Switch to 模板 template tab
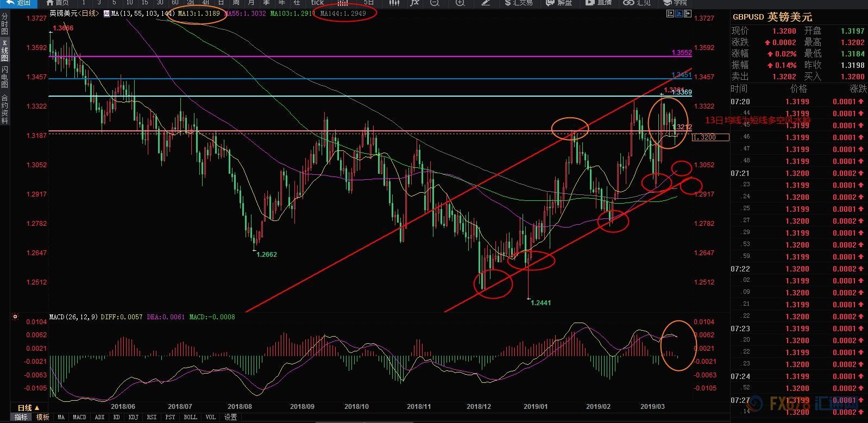The width and height of the screenshot is (868, 423). pyautogui.click(x=42, y=417)
